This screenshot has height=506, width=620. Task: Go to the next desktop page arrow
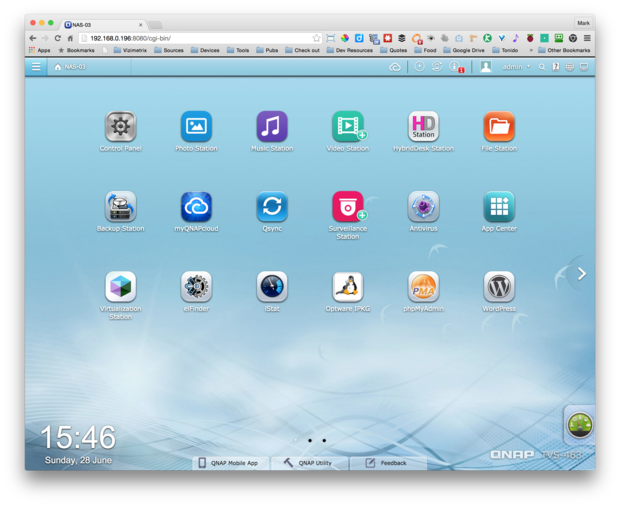click(582, 274)
